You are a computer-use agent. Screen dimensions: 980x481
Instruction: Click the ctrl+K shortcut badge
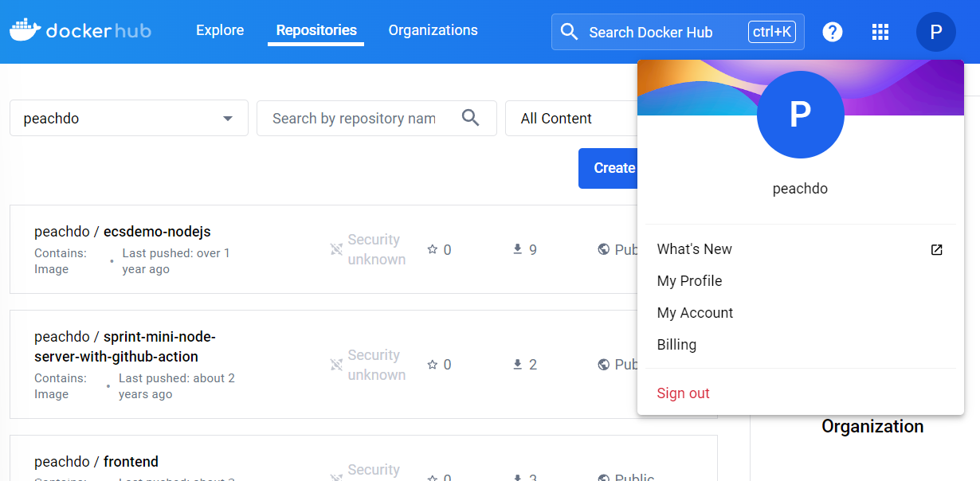tap(772, 32)
